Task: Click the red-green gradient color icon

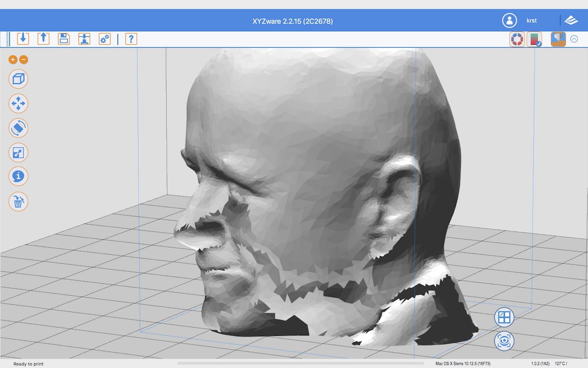Action: click(x=534, y=39)
